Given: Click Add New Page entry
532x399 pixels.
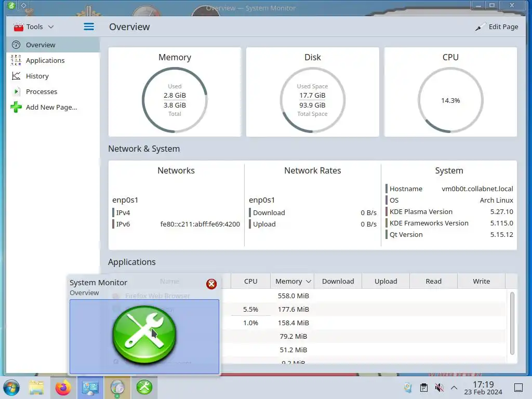Looking at the screenshot, I should [52, 107].
